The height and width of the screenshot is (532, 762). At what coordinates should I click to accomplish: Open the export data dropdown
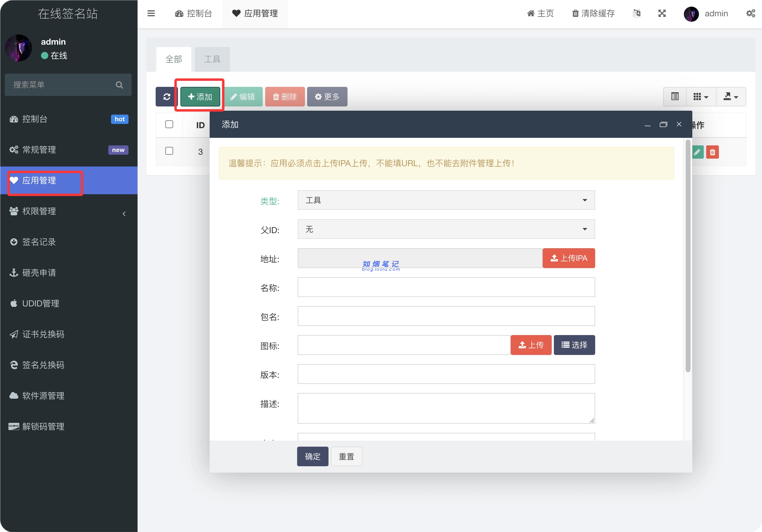tap(731, 97)
